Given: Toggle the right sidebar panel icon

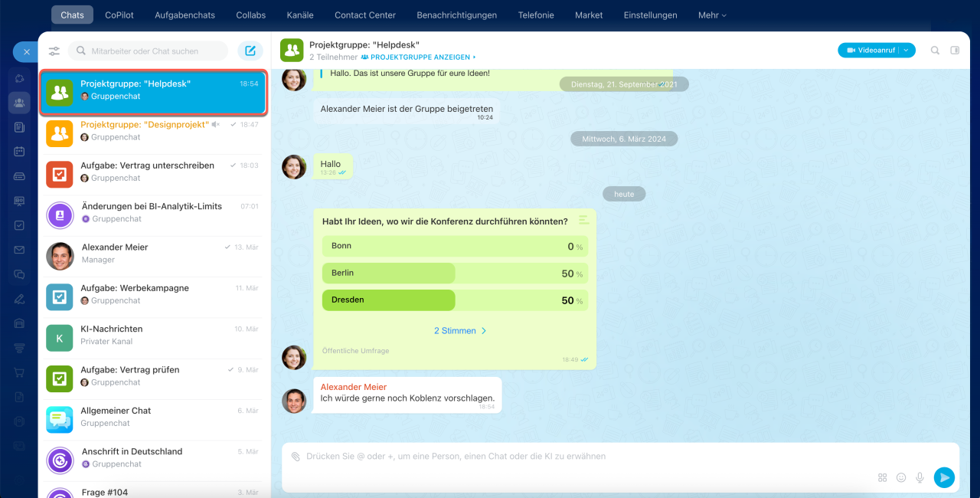Looking at the screenshot, I should [955, 51].
